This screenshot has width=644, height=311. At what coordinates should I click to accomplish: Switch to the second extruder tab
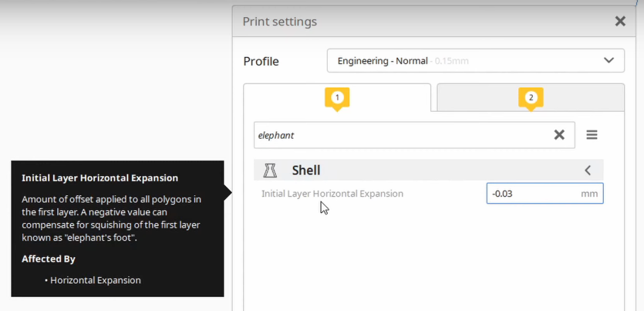531,97
